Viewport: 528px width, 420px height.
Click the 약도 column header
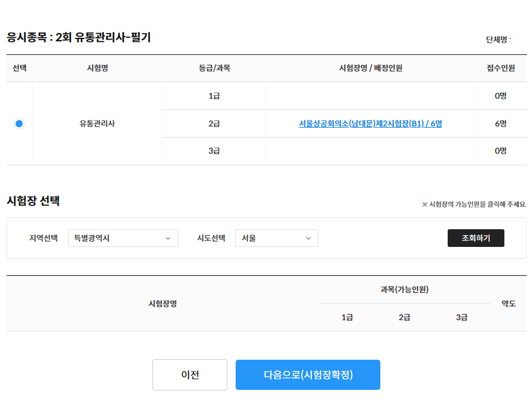pos(509,304)
